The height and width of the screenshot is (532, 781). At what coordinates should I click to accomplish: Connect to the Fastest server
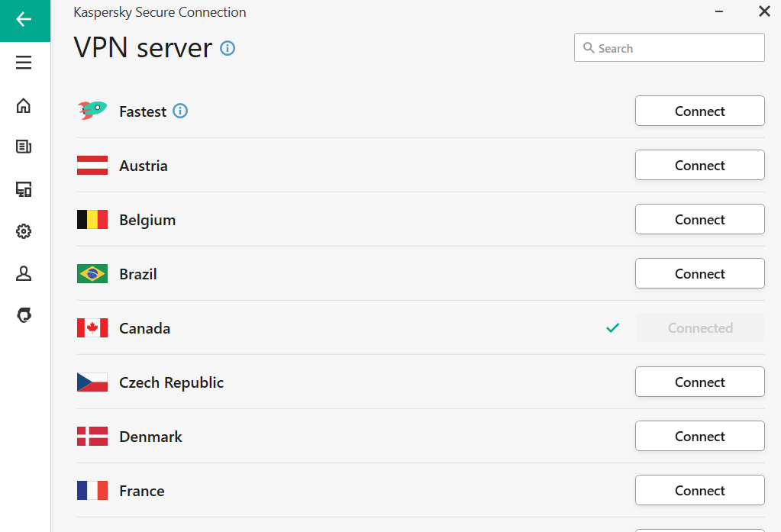(699, 111)
